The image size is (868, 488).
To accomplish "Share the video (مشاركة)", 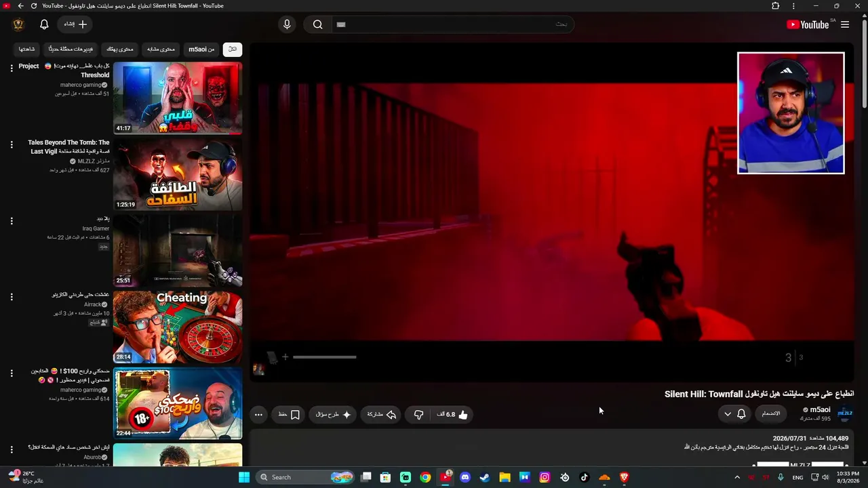I will tap(382, 414).
